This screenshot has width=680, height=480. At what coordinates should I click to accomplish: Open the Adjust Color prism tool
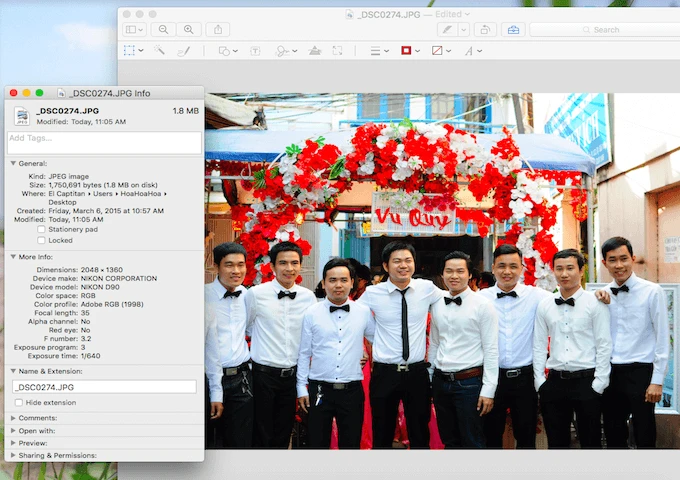[x=315, y=50]
